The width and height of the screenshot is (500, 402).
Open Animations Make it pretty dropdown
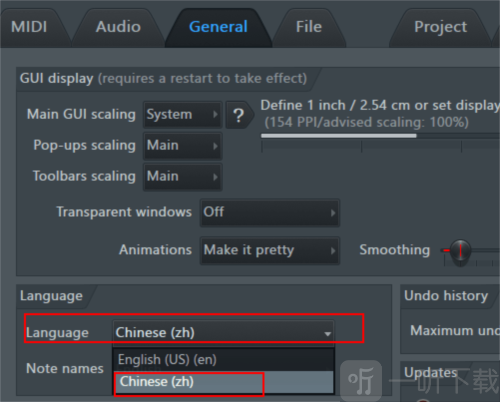[270, 251]
